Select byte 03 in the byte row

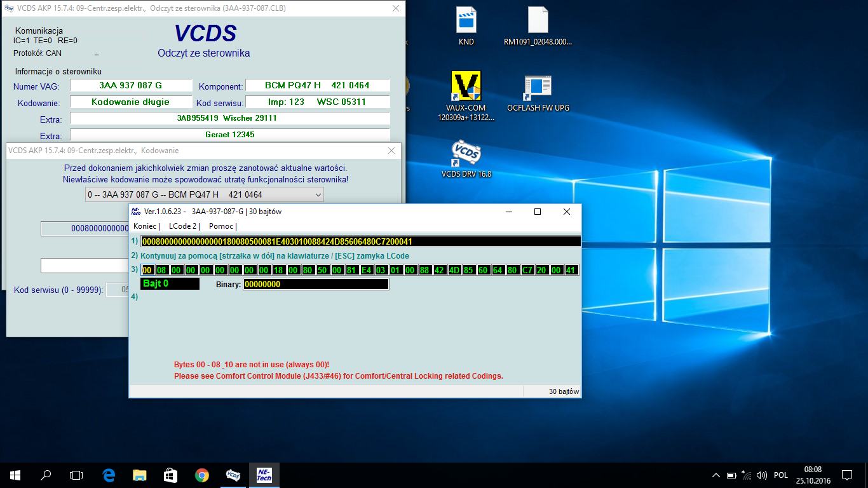click(x=381, y=270)
